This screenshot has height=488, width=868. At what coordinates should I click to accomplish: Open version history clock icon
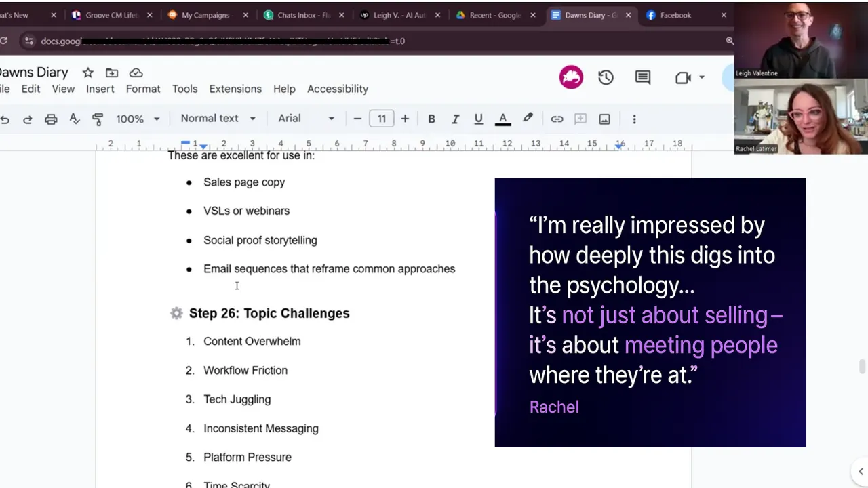coord(606,78)
